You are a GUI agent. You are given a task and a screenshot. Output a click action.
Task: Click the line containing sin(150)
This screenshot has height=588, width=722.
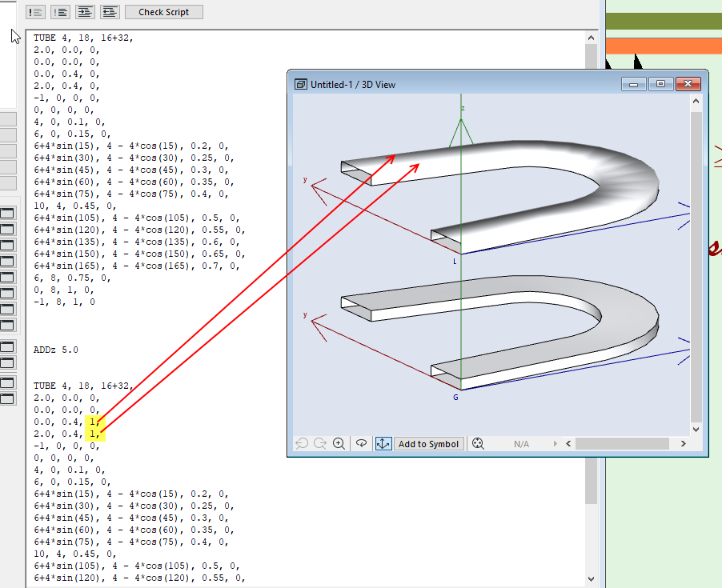point(139,254)
